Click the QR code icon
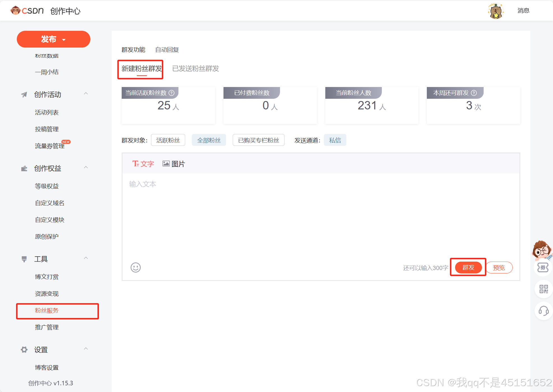Image resolution: width=553 pixels, height=392 pixels. coord(543,289)
